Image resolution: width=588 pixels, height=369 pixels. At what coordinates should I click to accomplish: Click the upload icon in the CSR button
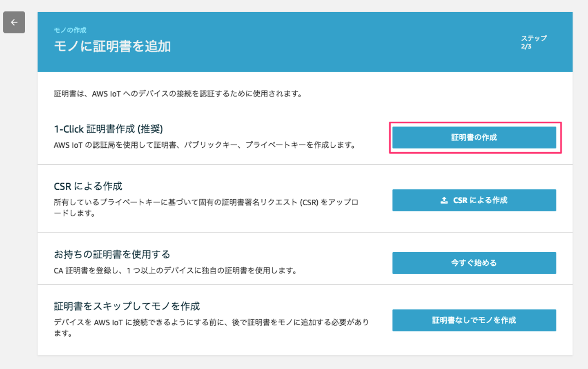(444, 200)
